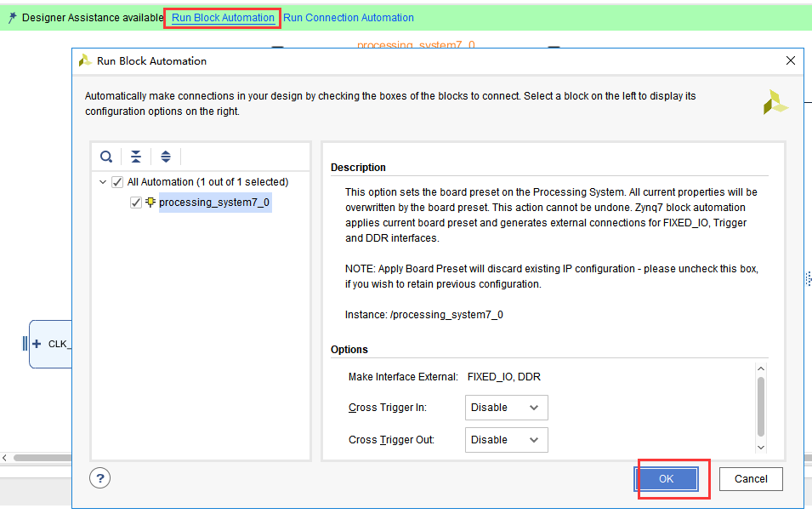Image resolution: width=812 pixels, height=514 pixels.
Task: Click the 'Cross Trigger In:' label
Action: [x=388, y=408]
